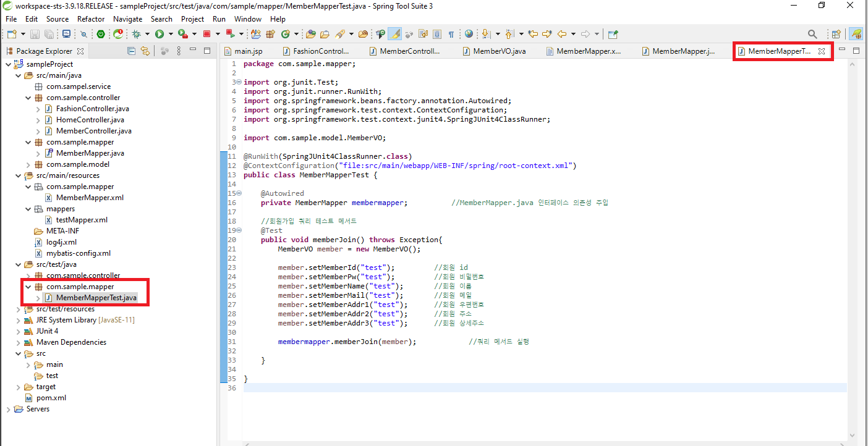Click the Quick Access magnifier icon
Screen dimensions: 868x446
(x=812, y=34)
